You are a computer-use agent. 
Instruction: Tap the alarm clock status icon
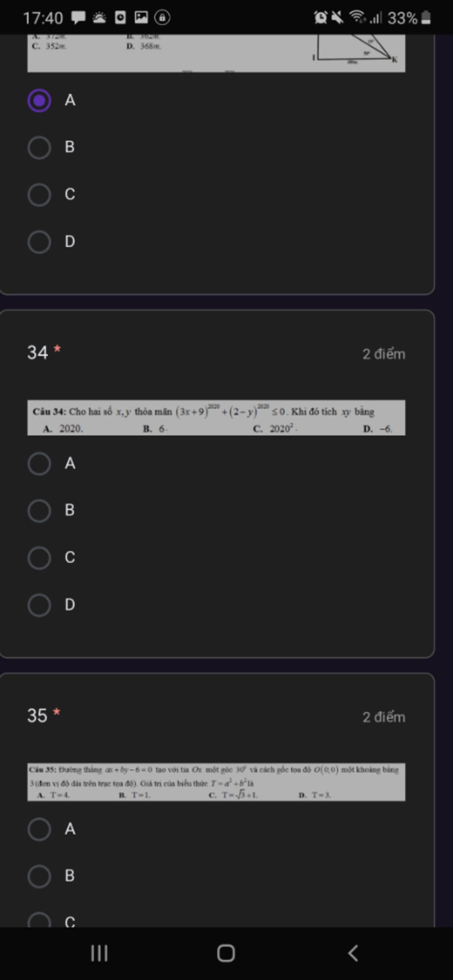coord(320,18)
